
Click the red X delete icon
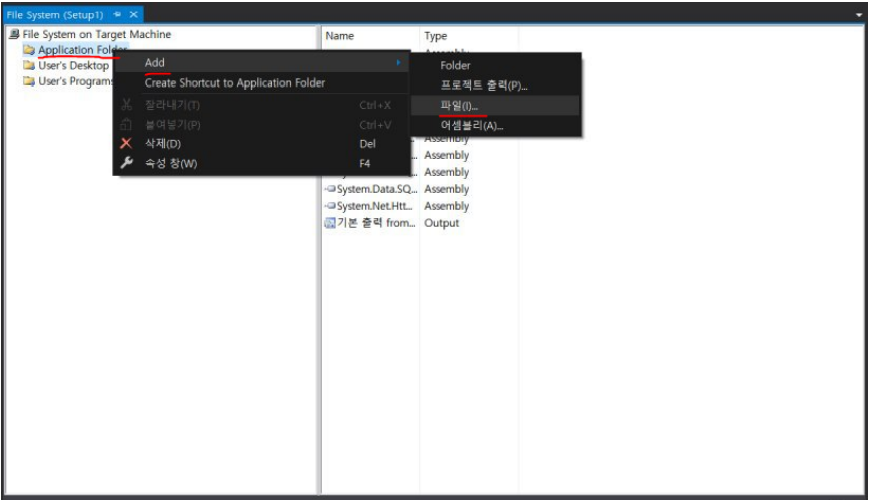point(127,144)
